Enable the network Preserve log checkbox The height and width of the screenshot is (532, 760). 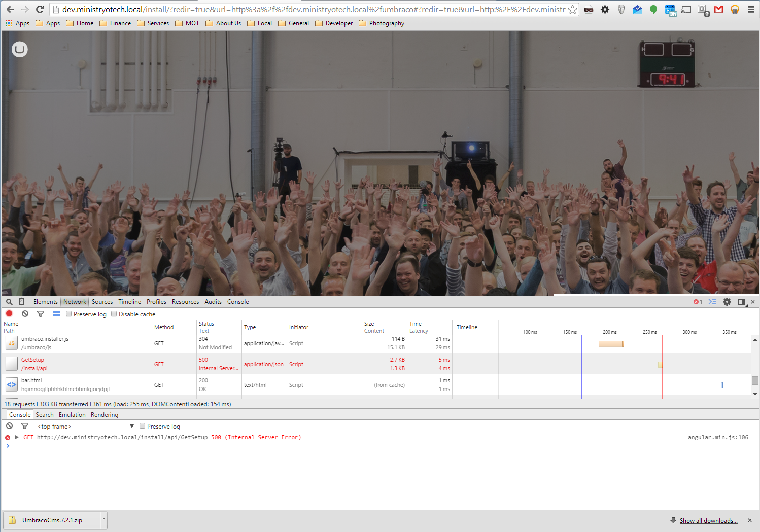[x=68, y=314]
